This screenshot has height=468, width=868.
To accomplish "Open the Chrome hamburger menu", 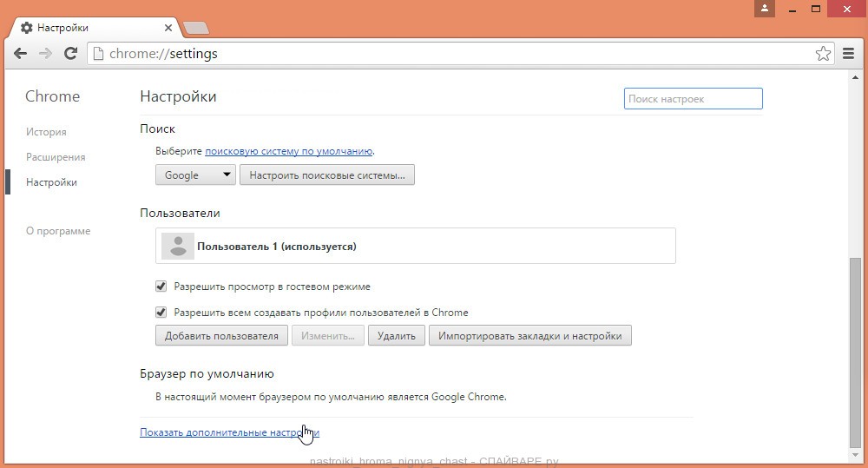I will click(848, 54).
